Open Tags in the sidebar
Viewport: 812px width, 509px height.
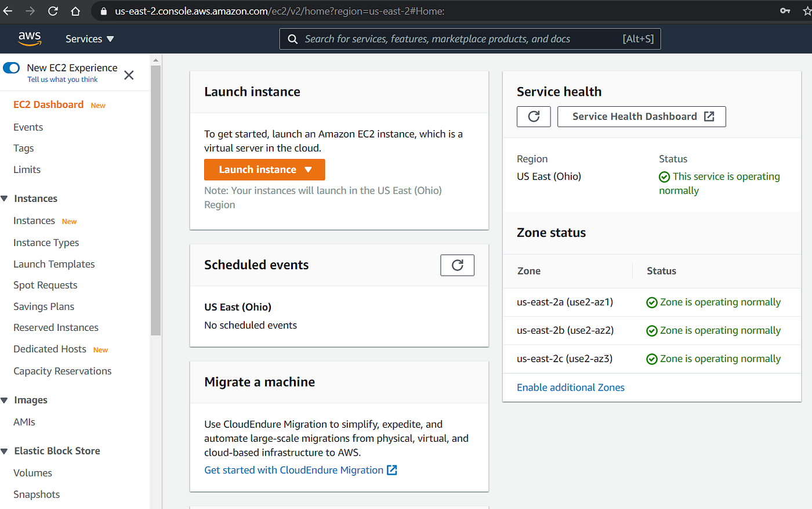click(x=23, y=148)
